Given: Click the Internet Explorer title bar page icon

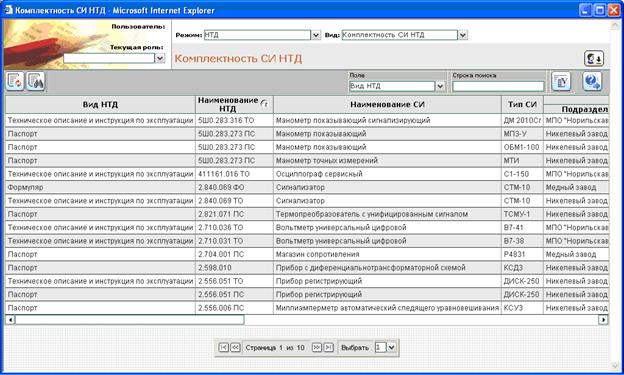Looking at the screenshot, I should point(8,10).
